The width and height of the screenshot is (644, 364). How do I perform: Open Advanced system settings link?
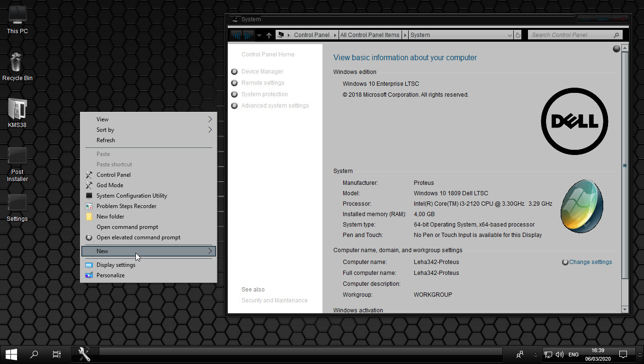click(x=275, y=106)
